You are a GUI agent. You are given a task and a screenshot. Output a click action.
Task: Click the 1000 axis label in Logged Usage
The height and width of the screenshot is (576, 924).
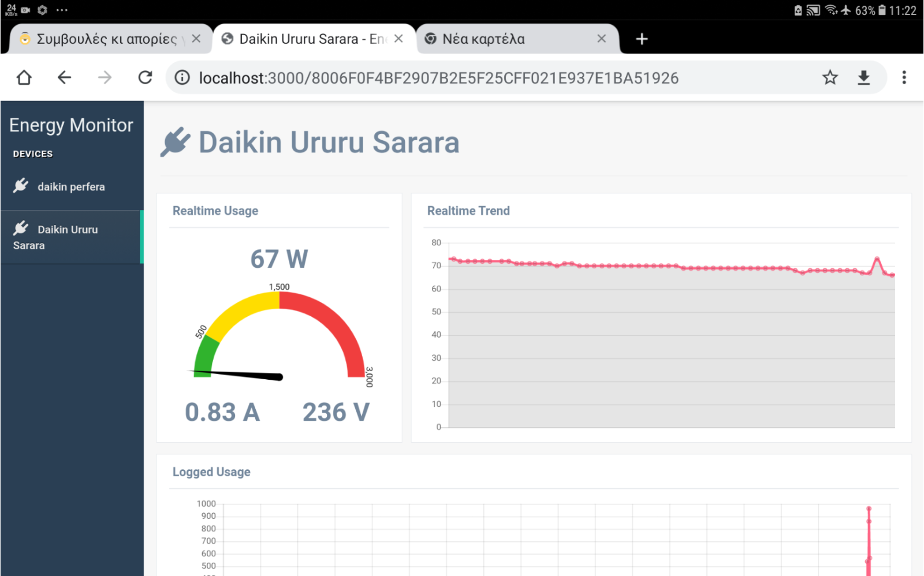[x=206, y=504]
